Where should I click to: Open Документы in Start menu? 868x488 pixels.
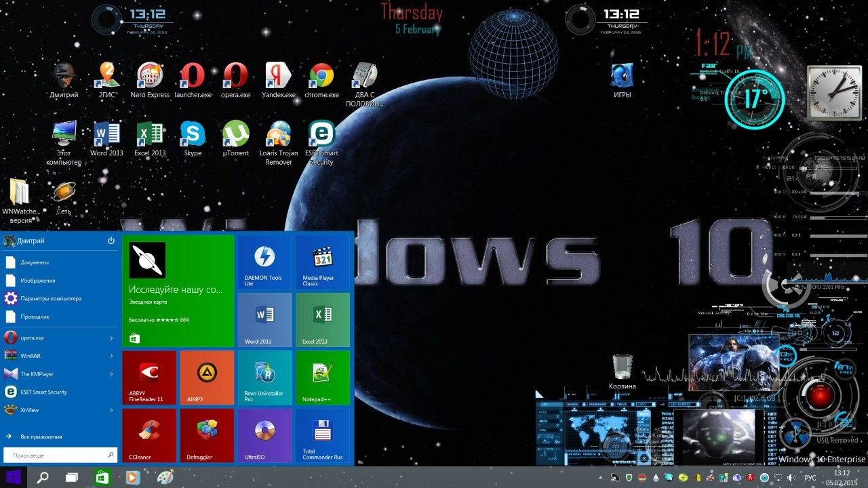coord(34,262)
